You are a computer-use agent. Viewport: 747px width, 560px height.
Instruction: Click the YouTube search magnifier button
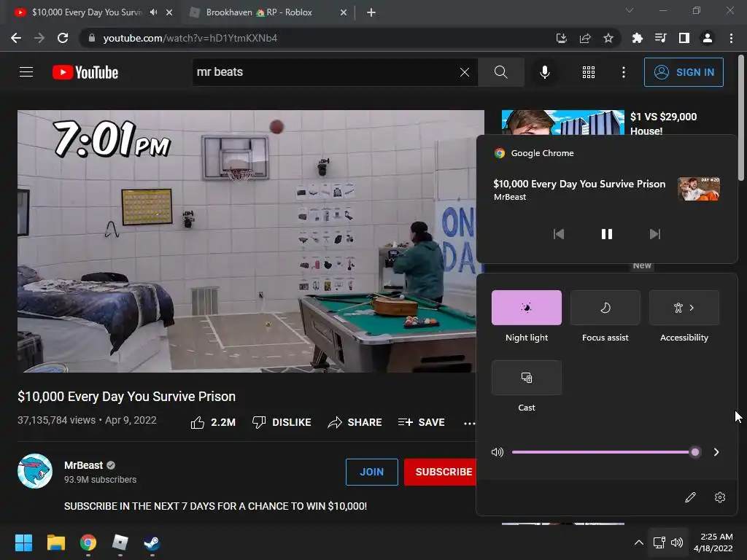500,72
